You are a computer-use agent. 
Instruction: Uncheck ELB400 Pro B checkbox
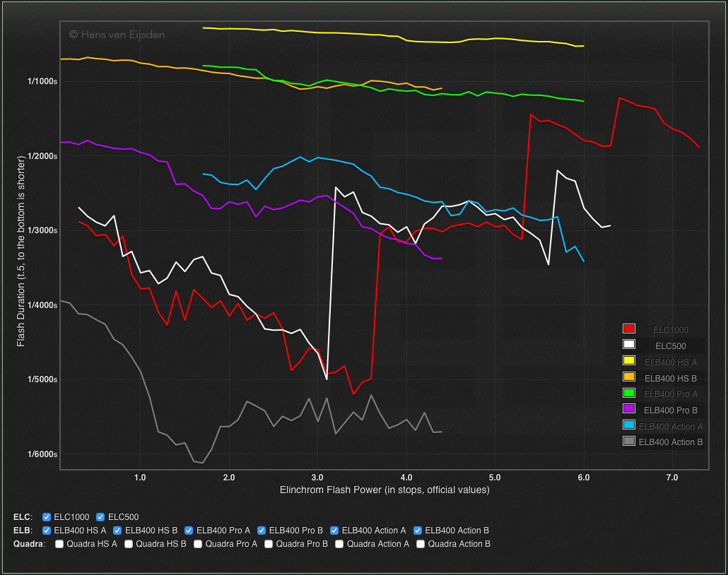(262, 530)
